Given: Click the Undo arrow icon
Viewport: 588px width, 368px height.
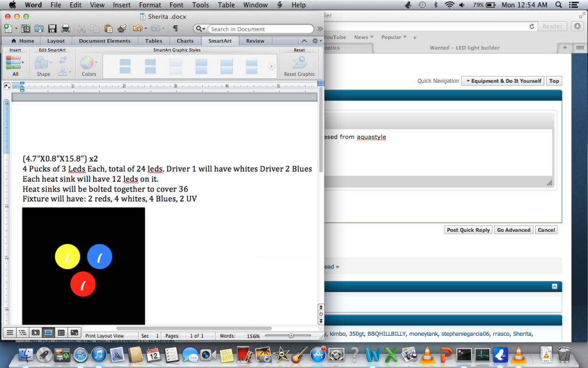Looking at the screenshot, I should 137,28.
